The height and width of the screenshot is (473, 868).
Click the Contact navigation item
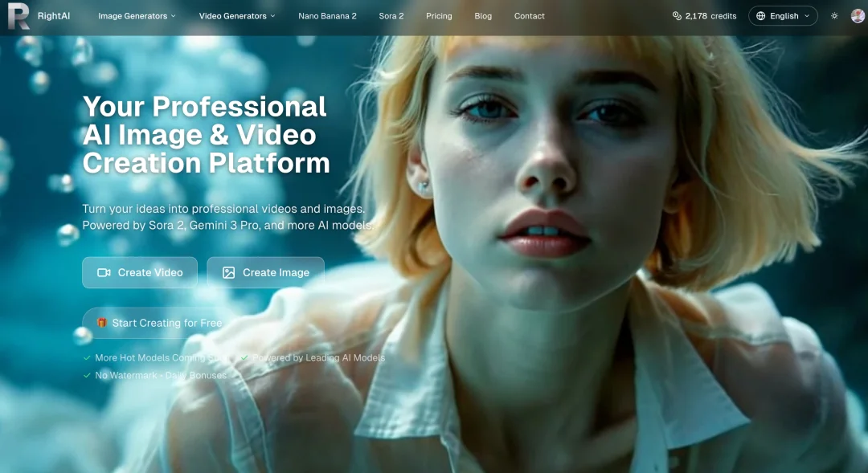click(529, 15)
